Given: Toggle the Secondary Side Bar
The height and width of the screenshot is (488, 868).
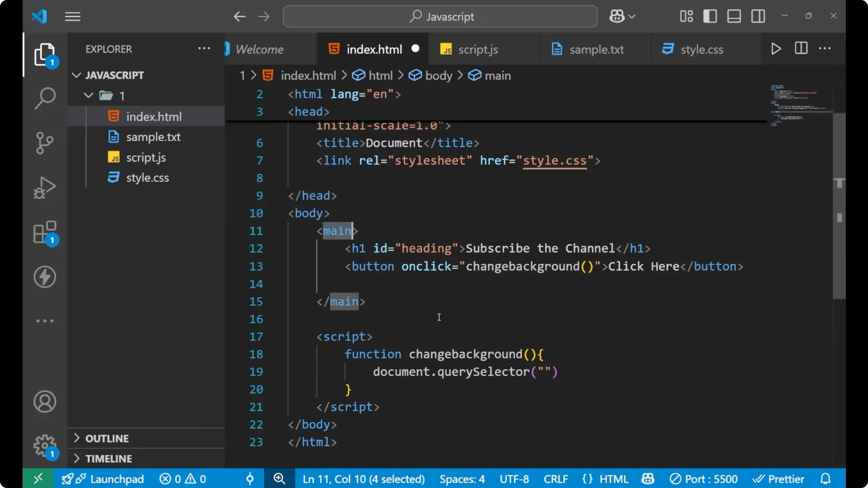Looking at the screenshot, I should [x=758, y=16].
